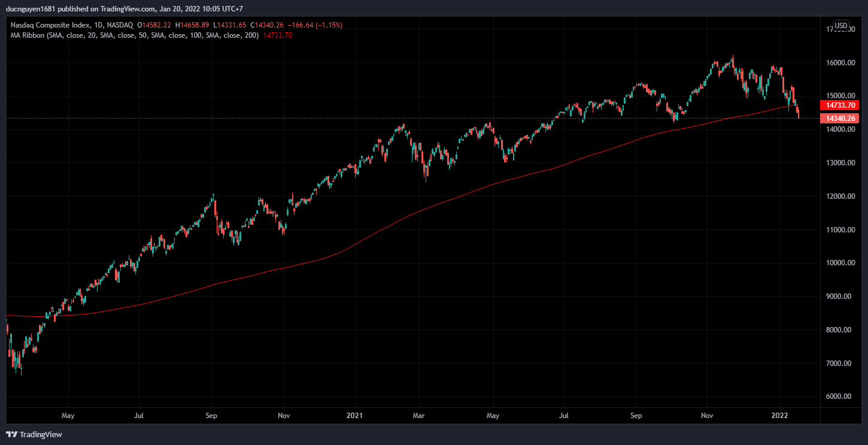Click the high value H14658.89
This screenshot has width=868, height=445.
[192, 25]
